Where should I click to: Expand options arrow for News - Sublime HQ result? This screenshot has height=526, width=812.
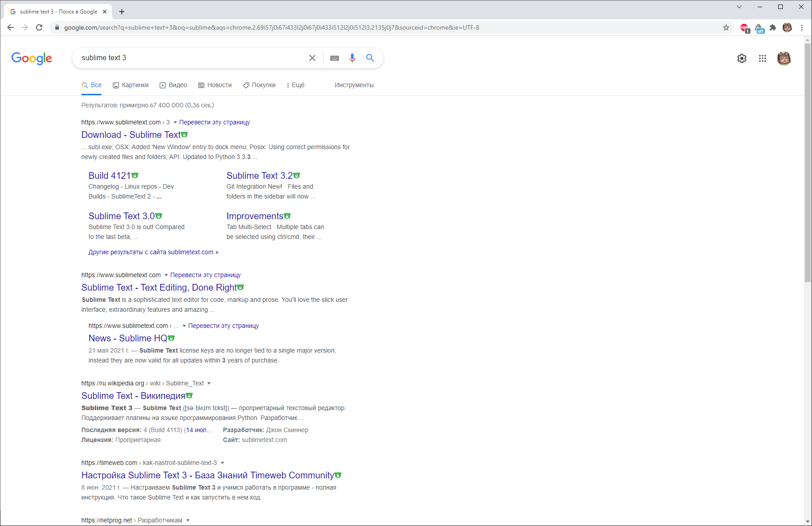coord(184,326)
